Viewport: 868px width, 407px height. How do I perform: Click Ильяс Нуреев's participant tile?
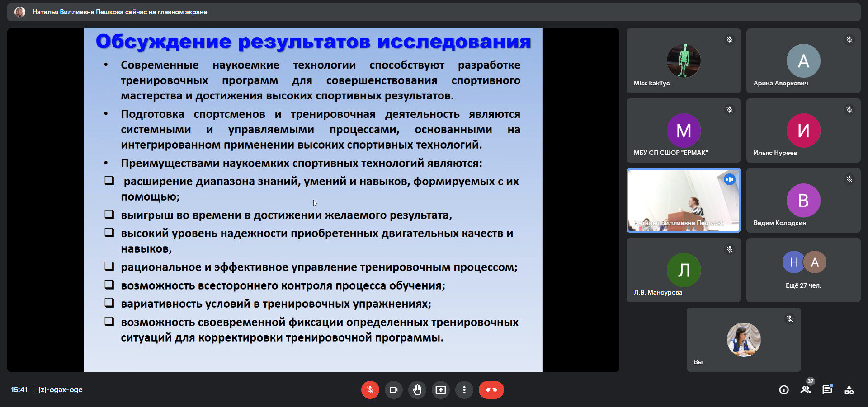coord(803,131)
